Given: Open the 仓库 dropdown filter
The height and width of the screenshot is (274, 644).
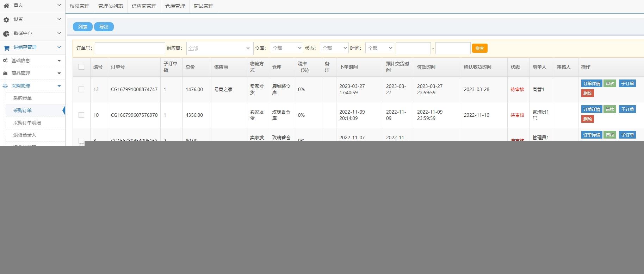Looking at the screenshot, I should (x=286, y=48).
